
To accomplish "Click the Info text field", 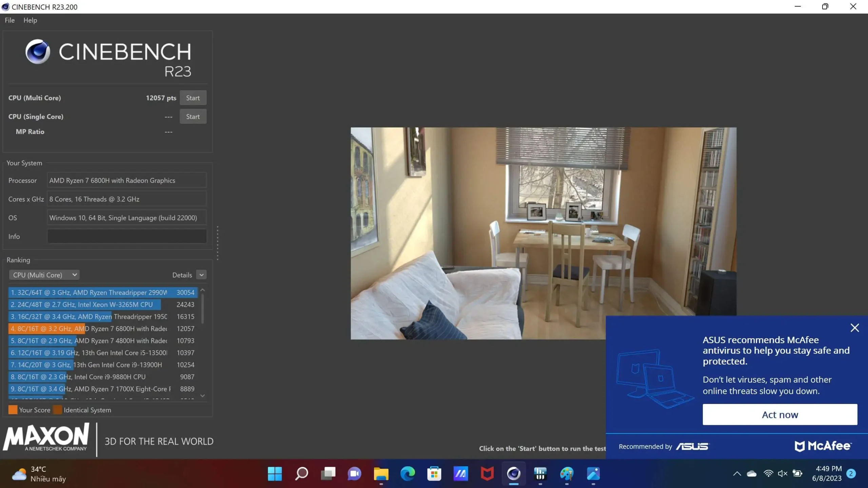I will point(127,236).
